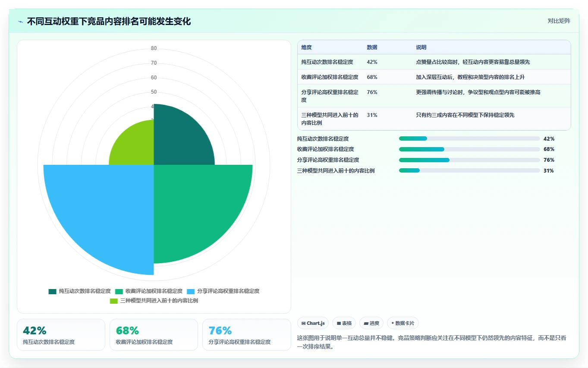Open the 76% 分享评论高权重排名稳定度 data card
The image size is (588, 368).
(246, 335)
